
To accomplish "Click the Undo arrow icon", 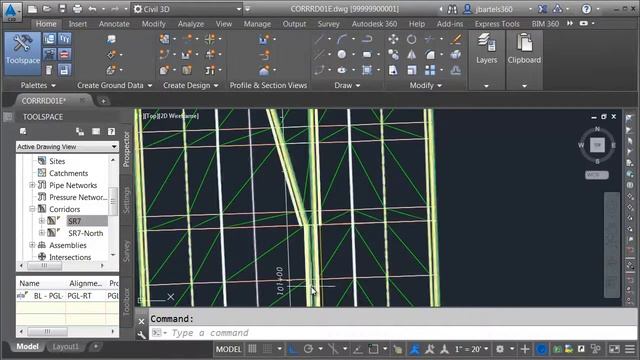I will 92,9.
